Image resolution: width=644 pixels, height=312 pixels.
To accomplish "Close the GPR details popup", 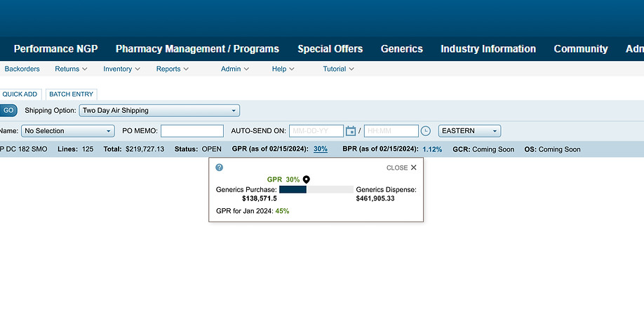I will pyautogui.click(x=401, y=168).
